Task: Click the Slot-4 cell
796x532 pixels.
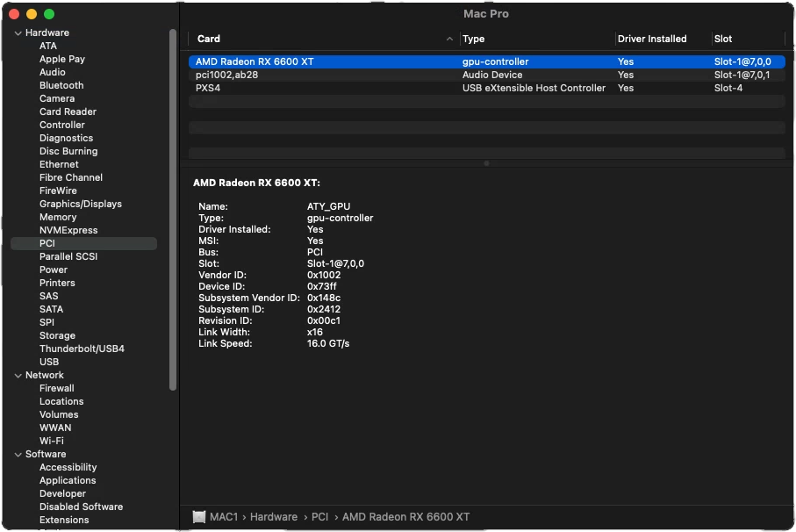Action: (x=728, y=89)
